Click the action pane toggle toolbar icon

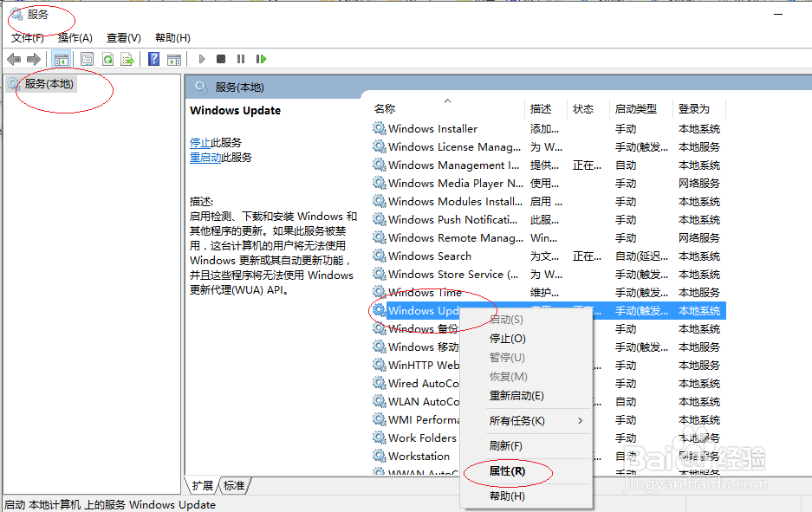click(x=174, y=59)
